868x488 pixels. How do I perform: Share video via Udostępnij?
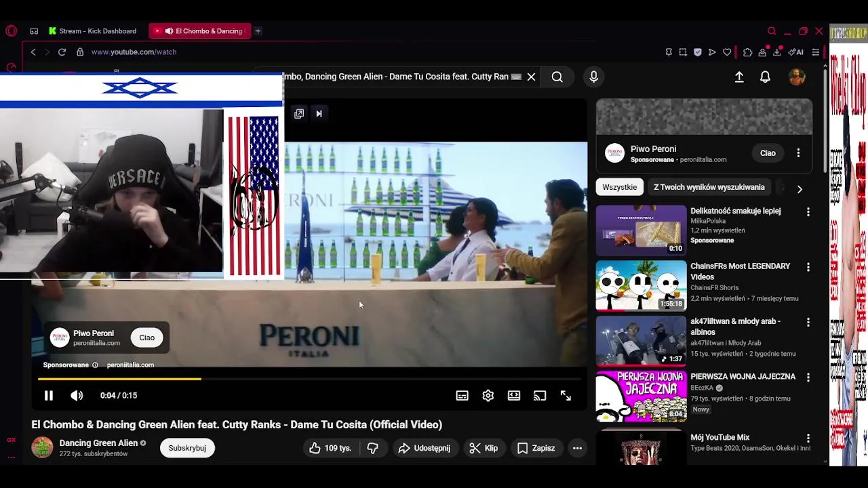424,448
